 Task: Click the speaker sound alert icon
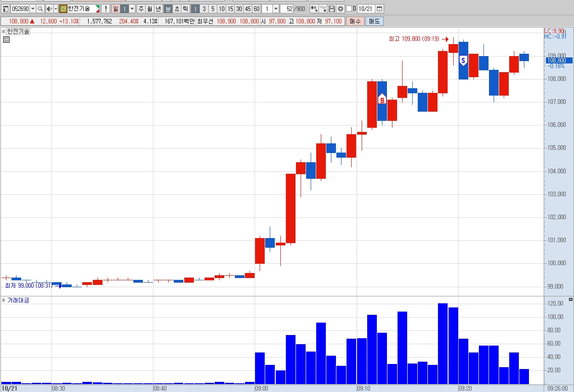click(x=49, y=9)
